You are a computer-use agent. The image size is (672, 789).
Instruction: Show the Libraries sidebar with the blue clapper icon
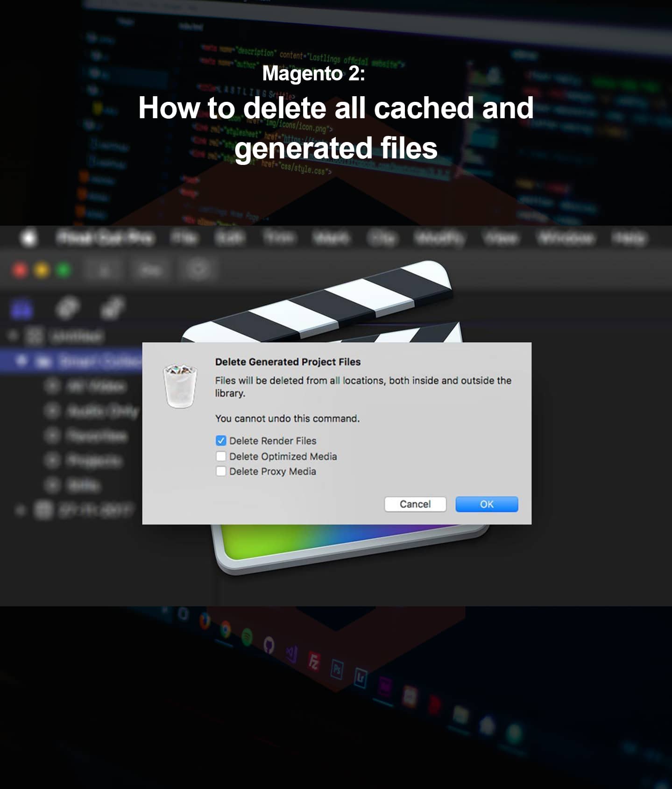click(21, 308)
